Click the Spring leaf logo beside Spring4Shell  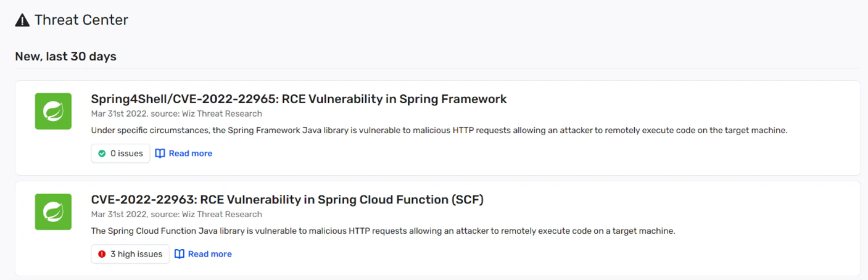coord(53,111)
